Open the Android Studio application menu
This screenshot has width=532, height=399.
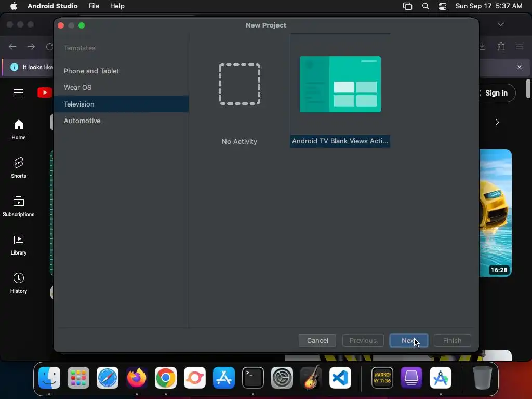[x=52, y=6]
